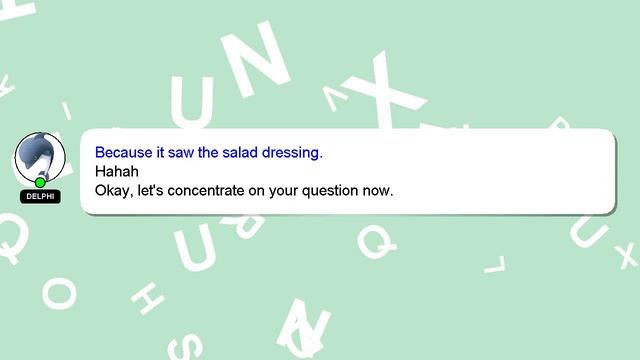This screenshot has height=360, width=640.
Task: Click the small L letter on right side
Action: coord(495,264)
